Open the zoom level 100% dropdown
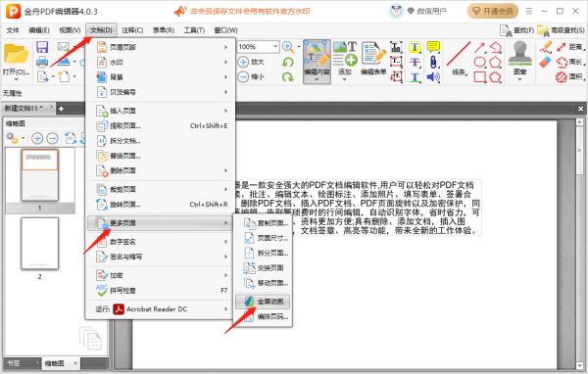This screenshot has height=374, width=588. 274,47
